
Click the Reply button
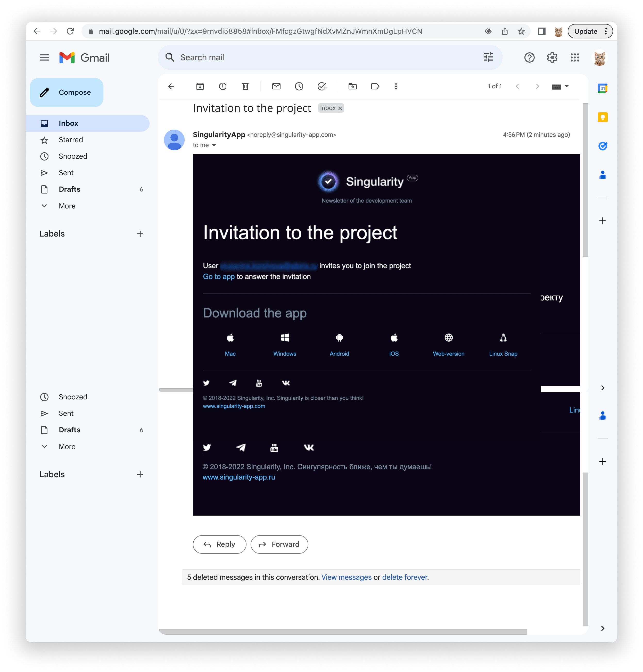(219, 544)
